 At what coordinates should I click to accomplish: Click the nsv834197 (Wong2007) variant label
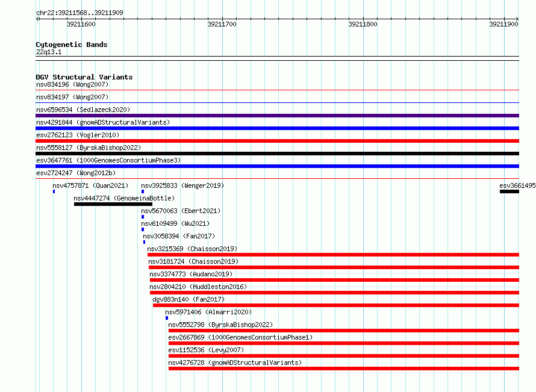(72, 97)
